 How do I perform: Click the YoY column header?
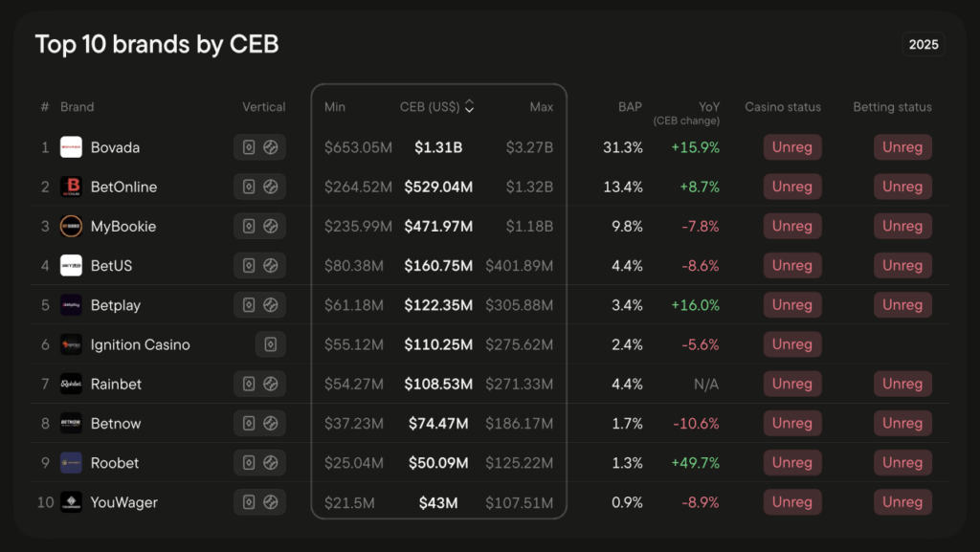point(707,107)
